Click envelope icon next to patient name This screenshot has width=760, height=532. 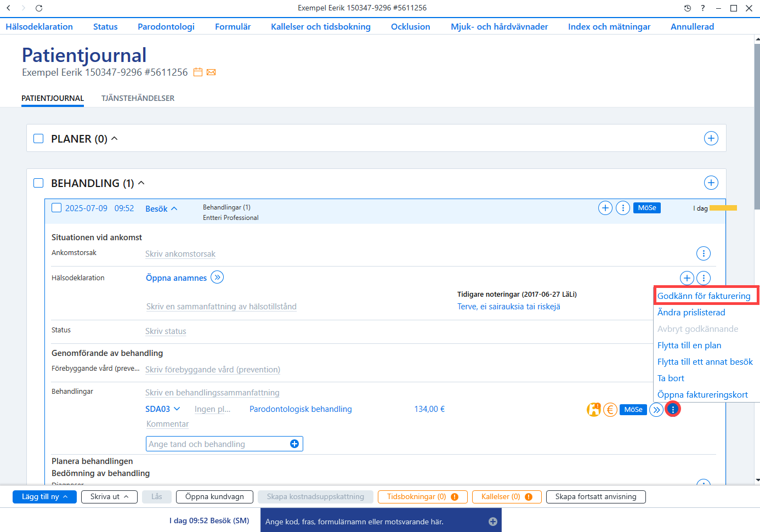(211, 72)
